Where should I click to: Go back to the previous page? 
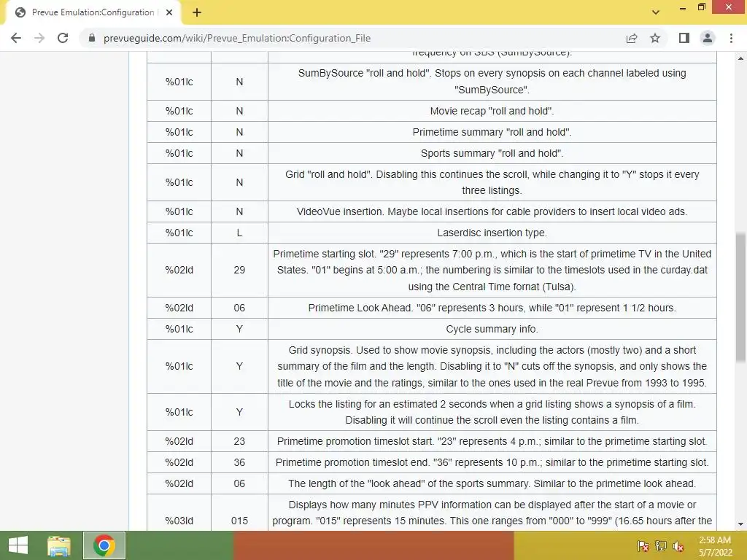tap(16, 38)
